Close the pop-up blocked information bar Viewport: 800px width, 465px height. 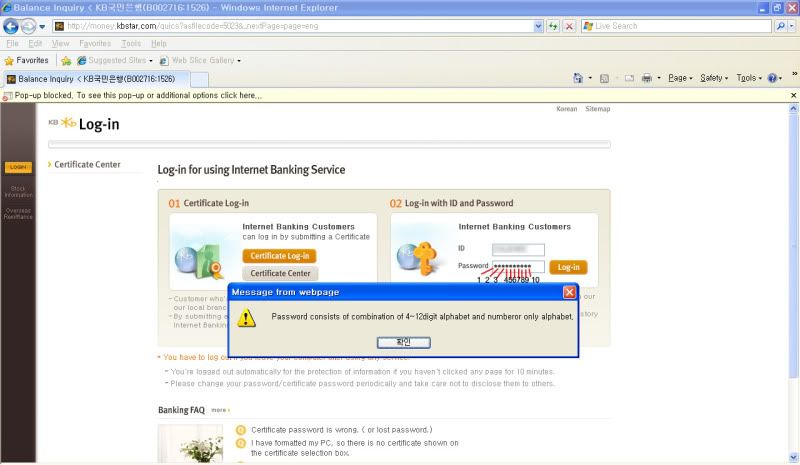793,95
